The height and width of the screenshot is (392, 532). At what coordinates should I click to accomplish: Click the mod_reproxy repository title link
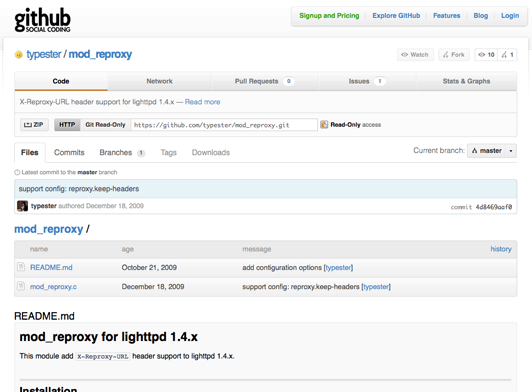100,54
